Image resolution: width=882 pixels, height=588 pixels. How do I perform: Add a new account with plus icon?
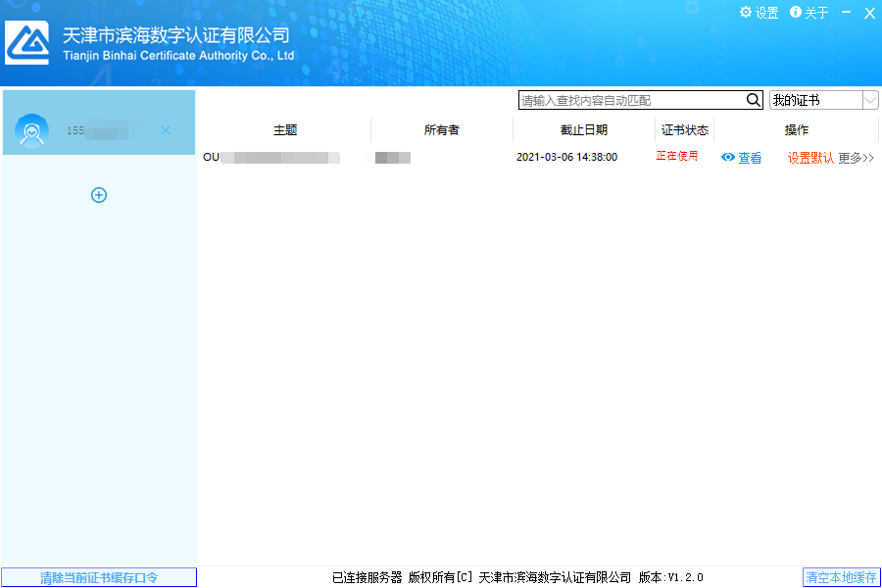point(99,195)
